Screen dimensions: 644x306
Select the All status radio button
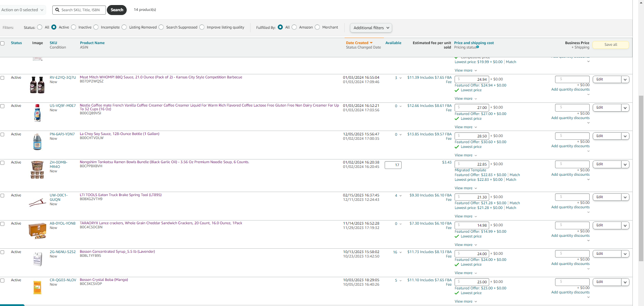40,27
